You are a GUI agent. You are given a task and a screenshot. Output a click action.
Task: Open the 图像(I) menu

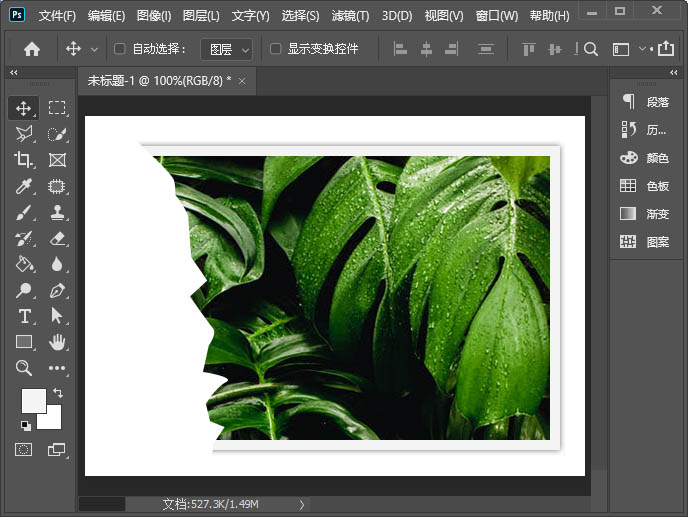pyautogui.click(x=153, y=16)
